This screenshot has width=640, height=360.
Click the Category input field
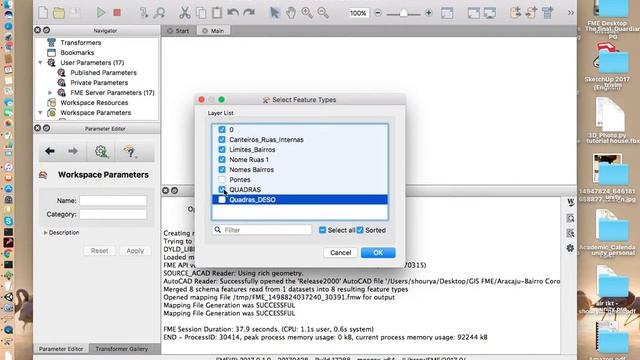[113, 214]
